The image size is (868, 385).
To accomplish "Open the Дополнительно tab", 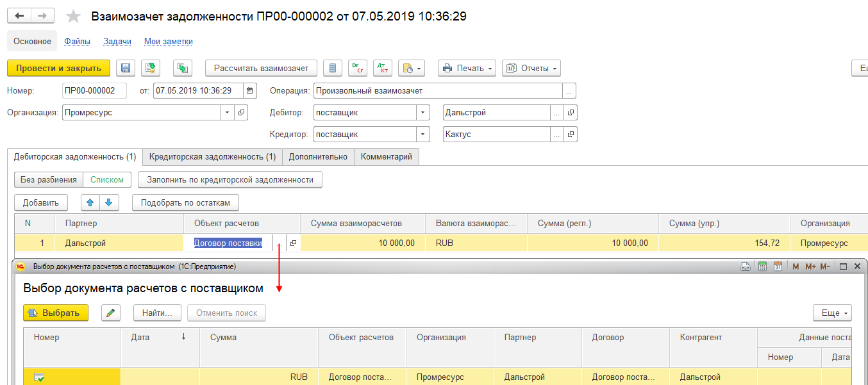I will [x=318, y=156].
